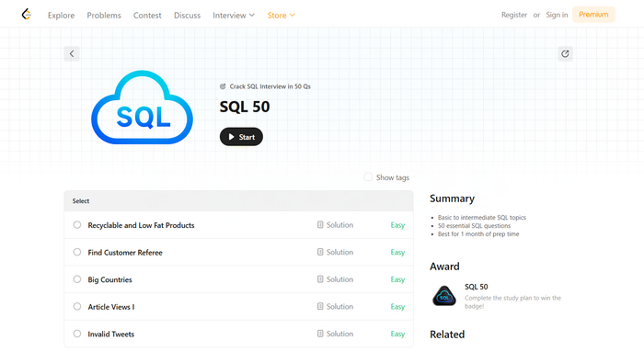Image resolution: width=644 pixels, height=352 pixels.
Task: Open Find Customer Referee problem
Action: 125,253
